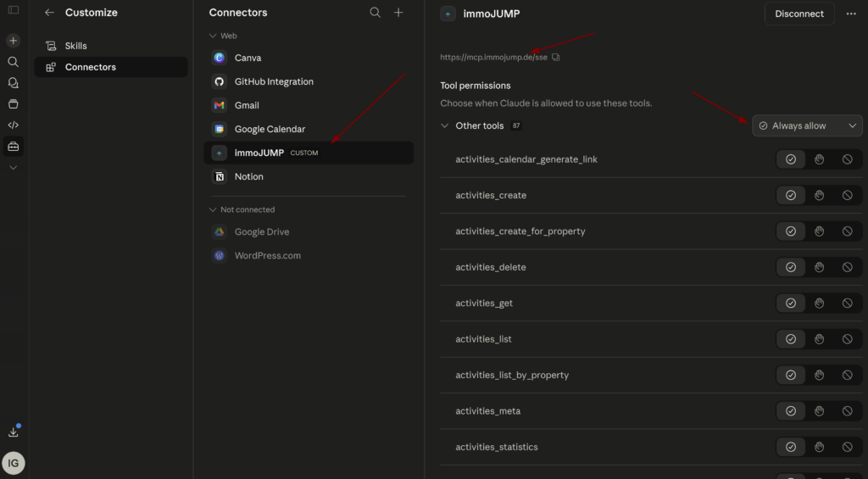868x479 pixels.
Task: Open the code icon in left sidebar
Action: (x=13, y=125)
